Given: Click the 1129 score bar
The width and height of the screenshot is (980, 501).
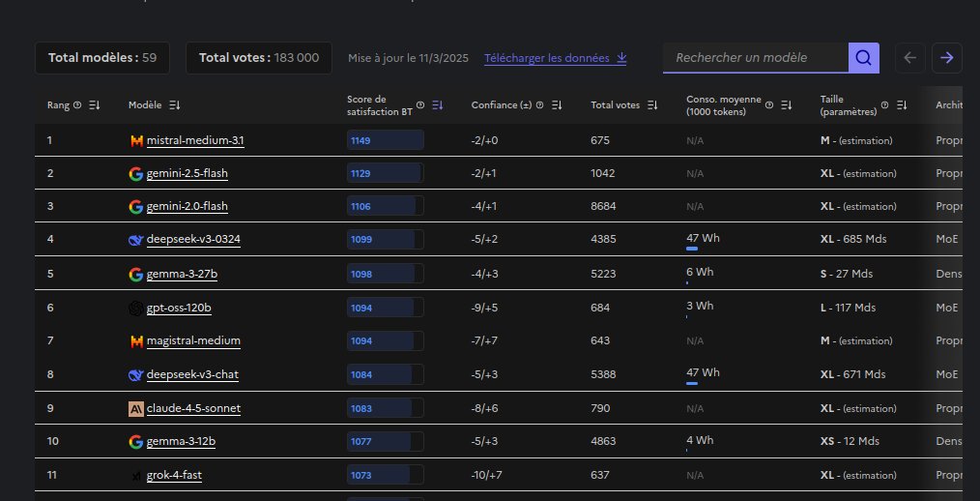Looking at the screenshot, I should pyautogui.click(x=386, y=173).
